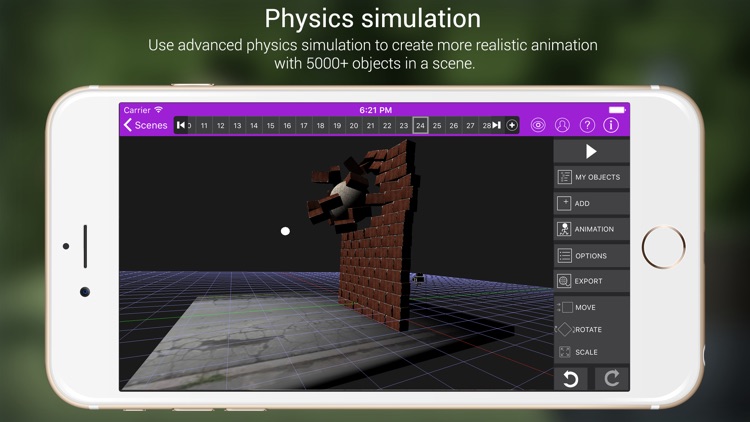750x422 pixels.
Task: Select frame 20 in the timeline
Action: point(354,125)
